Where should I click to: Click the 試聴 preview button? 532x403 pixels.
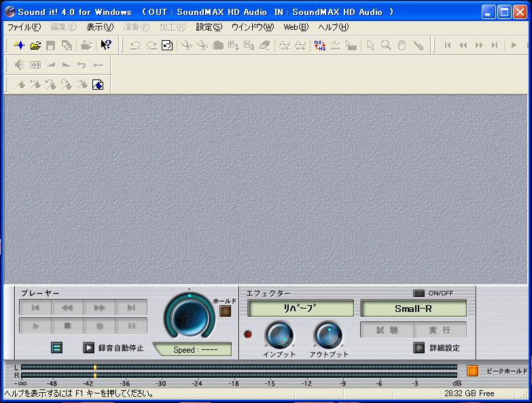click(x=387, y=330)
